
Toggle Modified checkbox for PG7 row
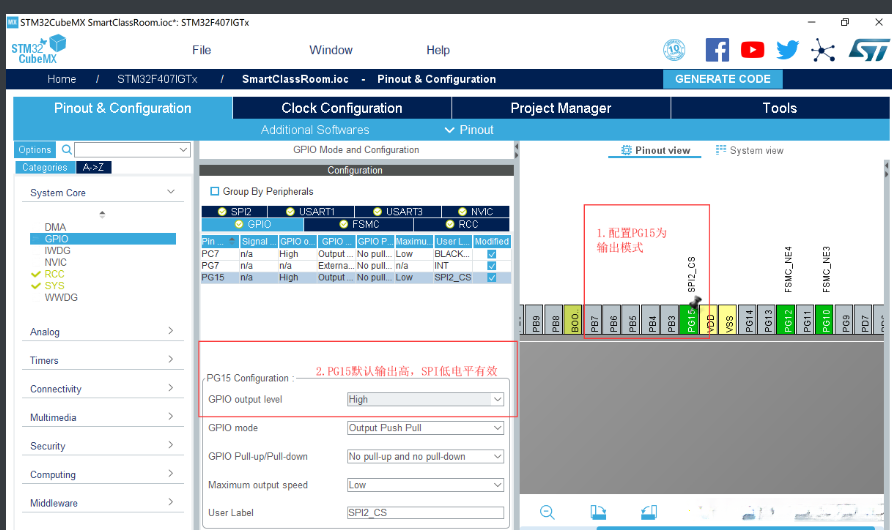pos(492,266)
